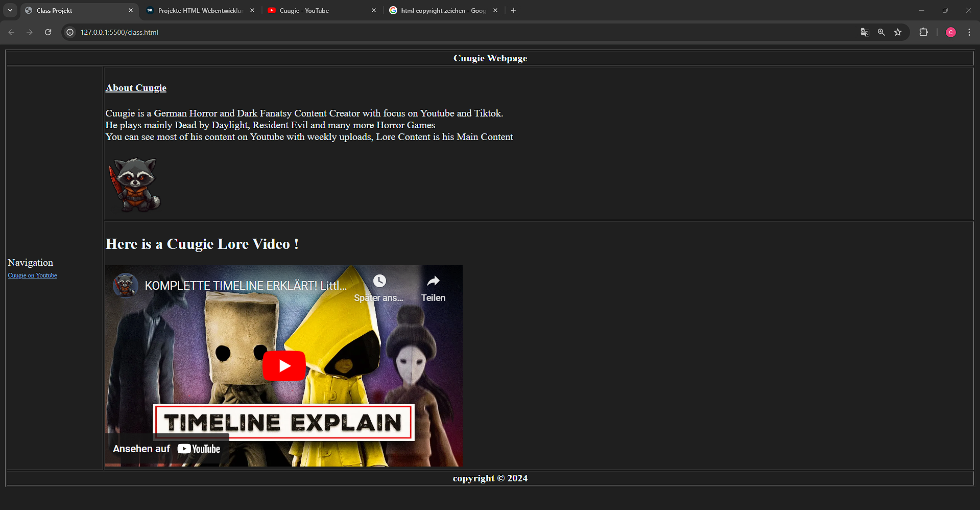Play the embedded YouTube video

coord(284,366)
